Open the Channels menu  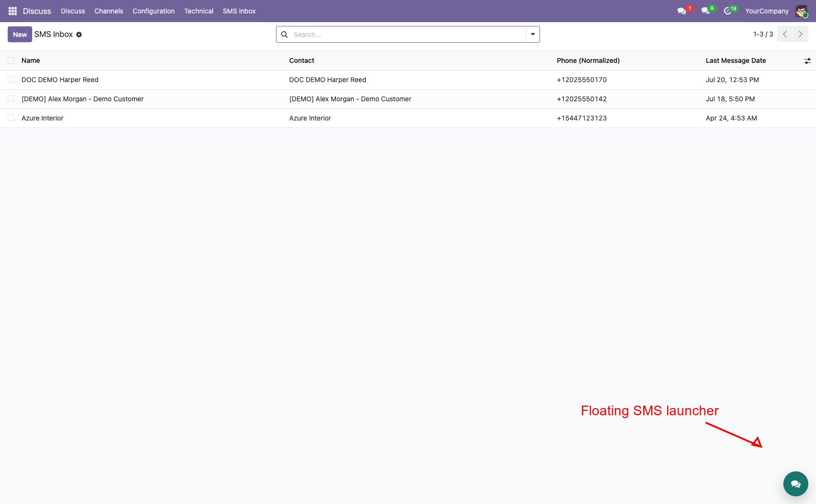point(109,11)
